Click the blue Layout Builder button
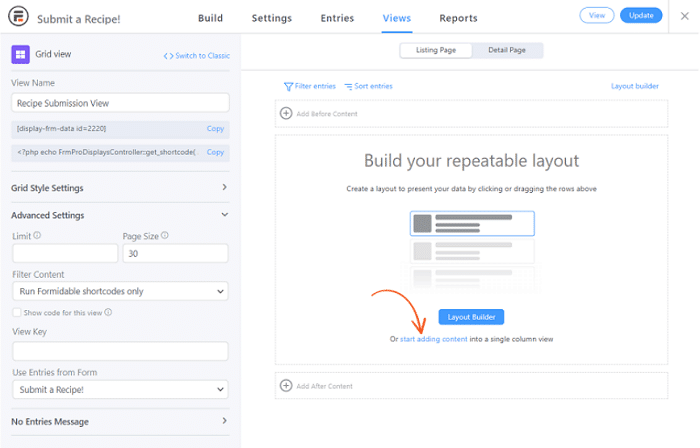The height and width of the screenshot is (448, 700). pos(471,317)
